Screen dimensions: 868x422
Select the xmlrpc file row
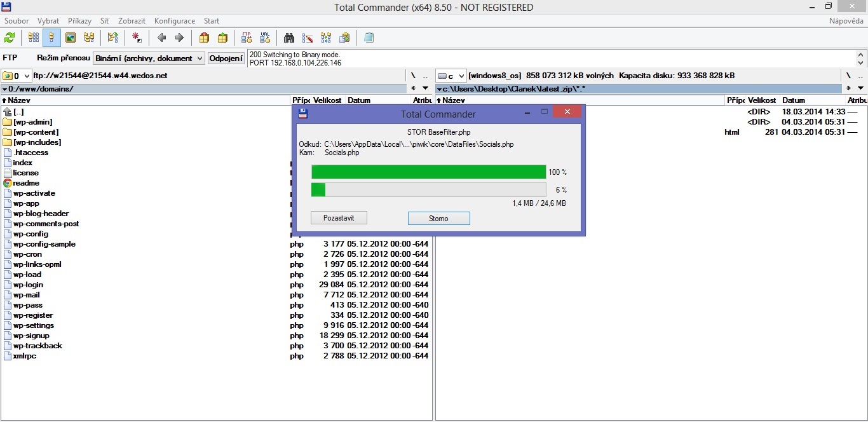(216, 356)
